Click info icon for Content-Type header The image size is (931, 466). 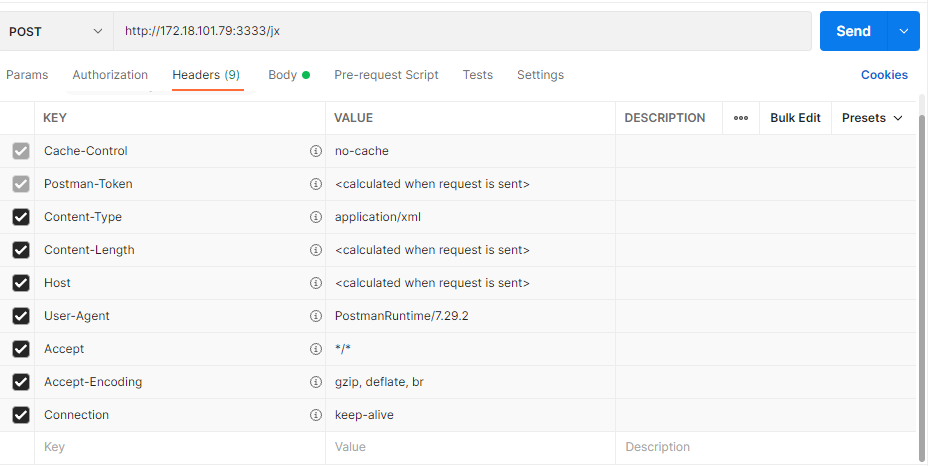[316, 217]
